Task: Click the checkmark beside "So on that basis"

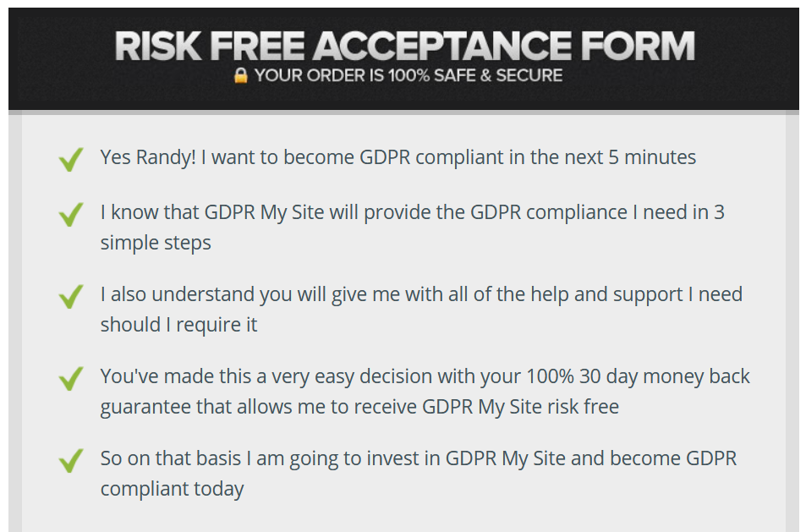Action: (x=71, y=461)
